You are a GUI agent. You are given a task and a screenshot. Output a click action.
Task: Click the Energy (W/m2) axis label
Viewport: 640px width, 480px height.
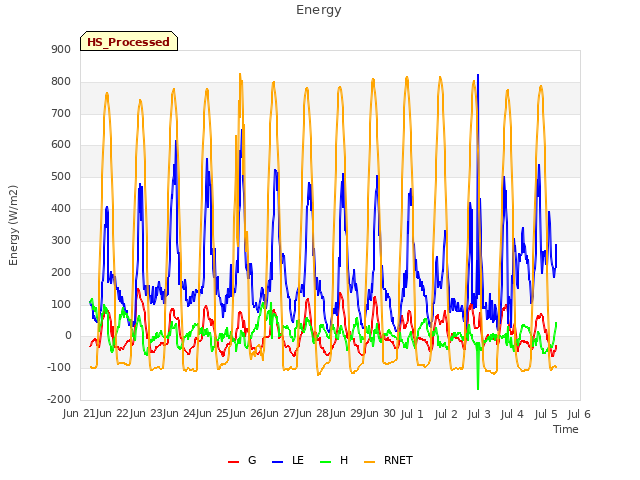pos(13,225)
